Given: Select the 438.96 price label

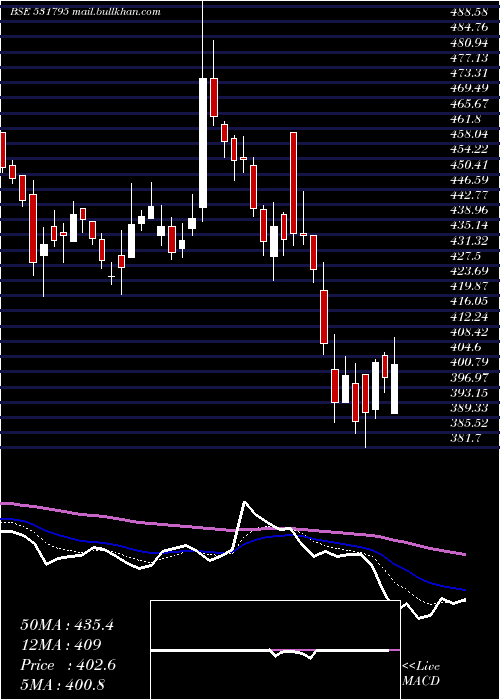Looking at the screenshot, I should (469, 210).
